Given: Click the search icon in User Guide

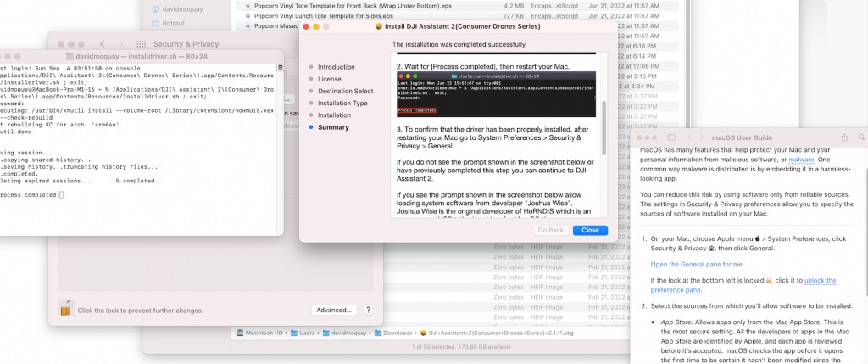Looking at the screenshot, I should 863,137.
